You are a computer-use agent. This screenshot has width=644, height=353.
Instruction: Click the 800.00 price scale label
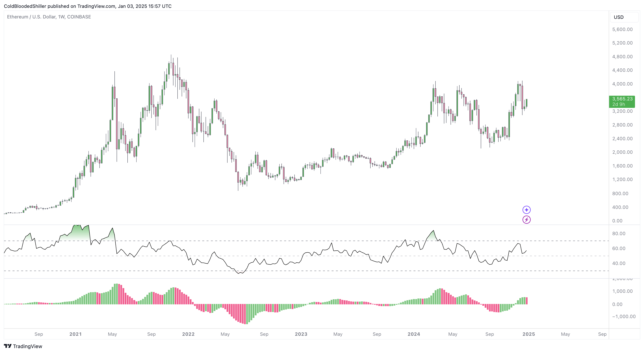(x=620, y=193)
